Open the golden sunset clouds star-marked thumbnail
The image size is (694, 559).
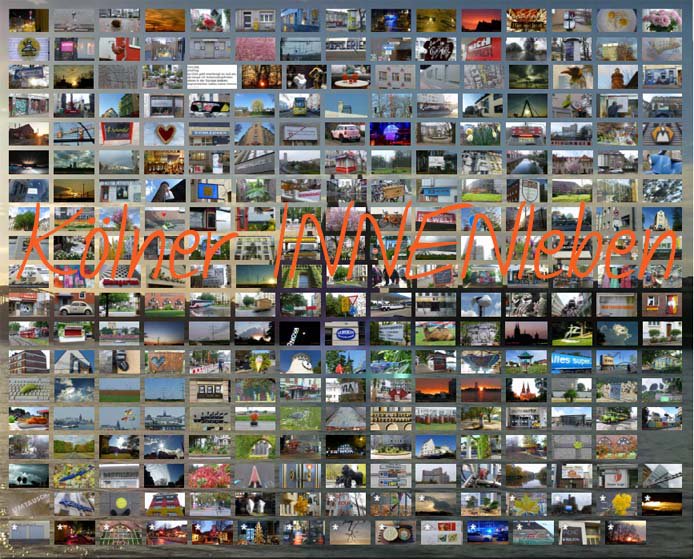[x=662, y=505]
